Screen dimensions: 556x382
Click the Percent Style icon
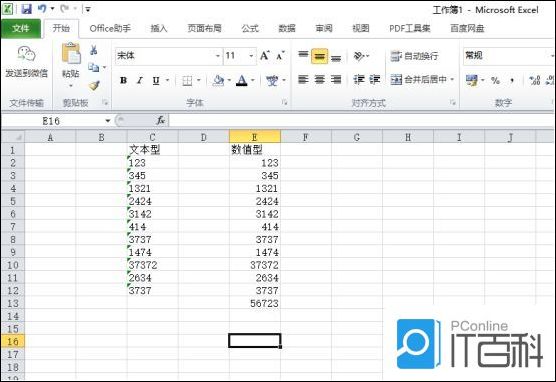tap(495, 81)
